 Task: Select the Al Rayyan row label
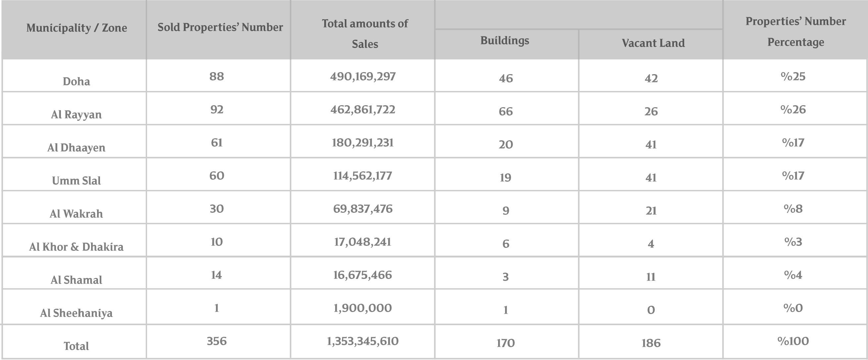tap(77, 114)
